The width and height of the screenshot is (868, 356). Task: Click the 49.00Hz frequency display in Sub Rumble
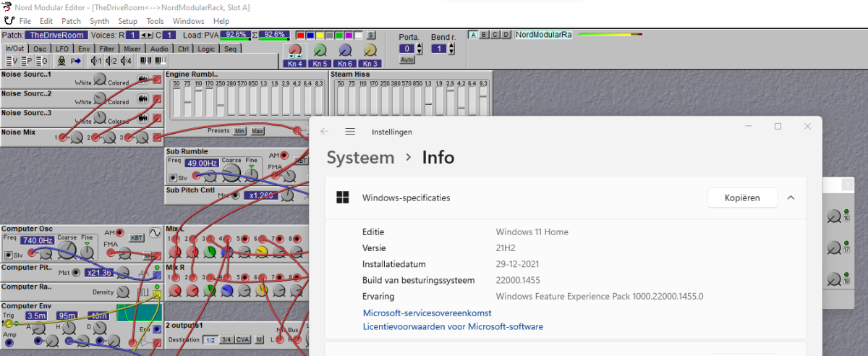(x=202, y=163)
